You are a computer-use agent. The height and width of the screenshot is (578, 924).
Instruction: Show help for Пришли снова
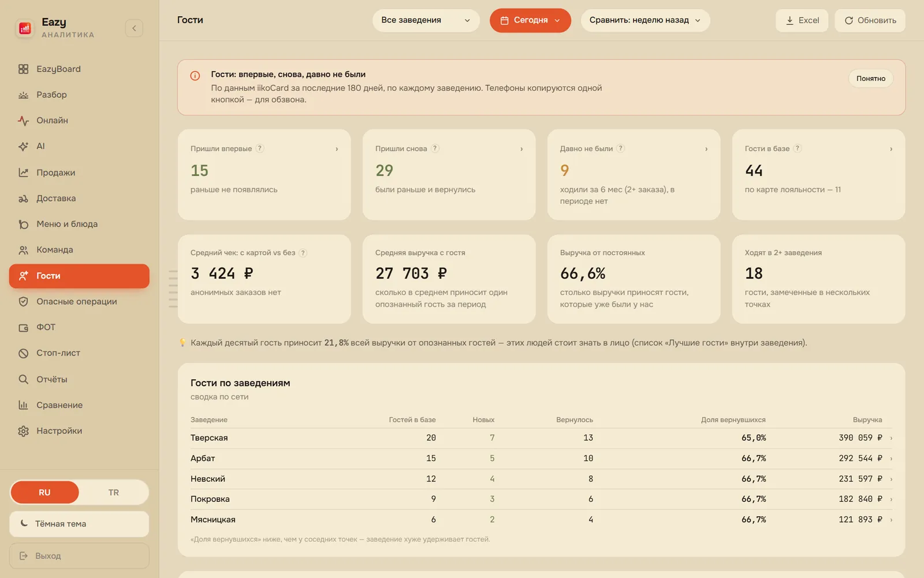435,149
